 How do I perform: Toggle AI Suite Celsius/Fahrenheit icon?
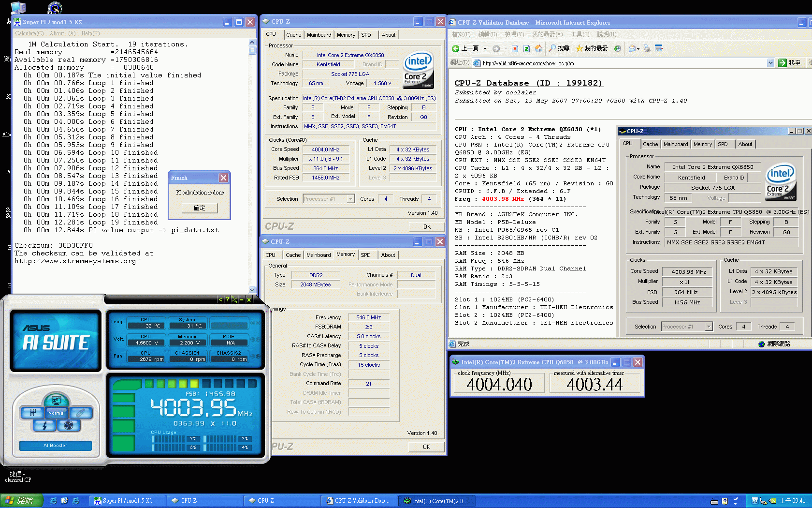pyautogui.click(x=234, y=299)
